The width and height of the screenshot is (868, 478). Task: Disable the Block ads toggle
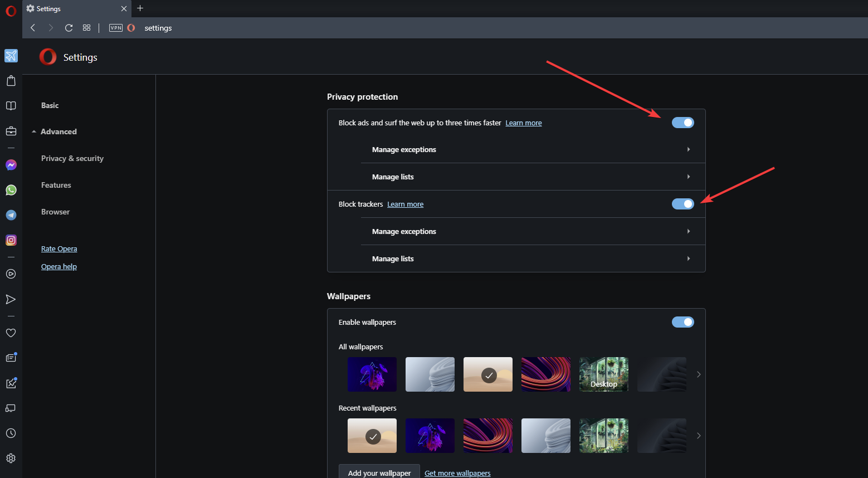(x=683, y=123)
